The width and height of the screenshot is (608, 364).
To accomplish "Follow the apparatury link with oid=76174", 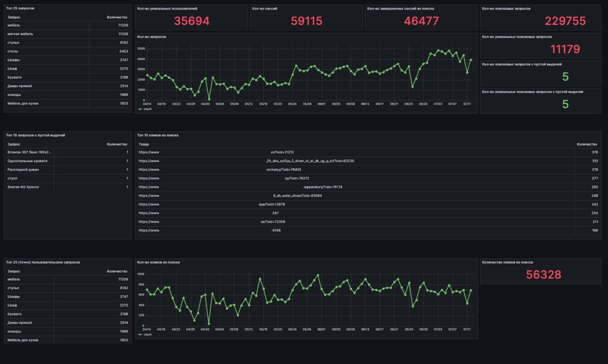I will [323, 187].
